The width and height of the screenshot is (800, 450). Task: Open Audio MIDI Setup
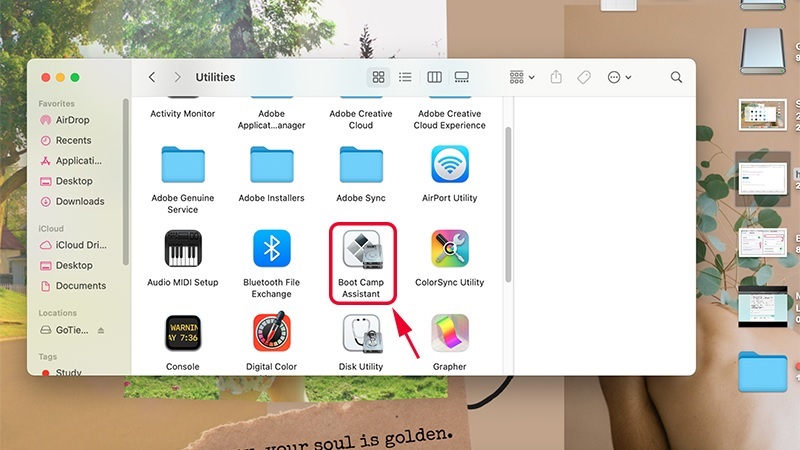pyautogui.click(x=182, y=248)
